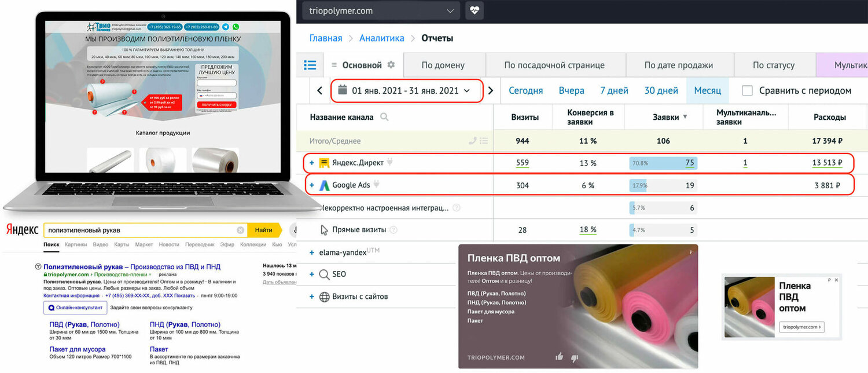
Task: Like the Пленка ПВД ad with thumbs-up
Action: point(559,357)
